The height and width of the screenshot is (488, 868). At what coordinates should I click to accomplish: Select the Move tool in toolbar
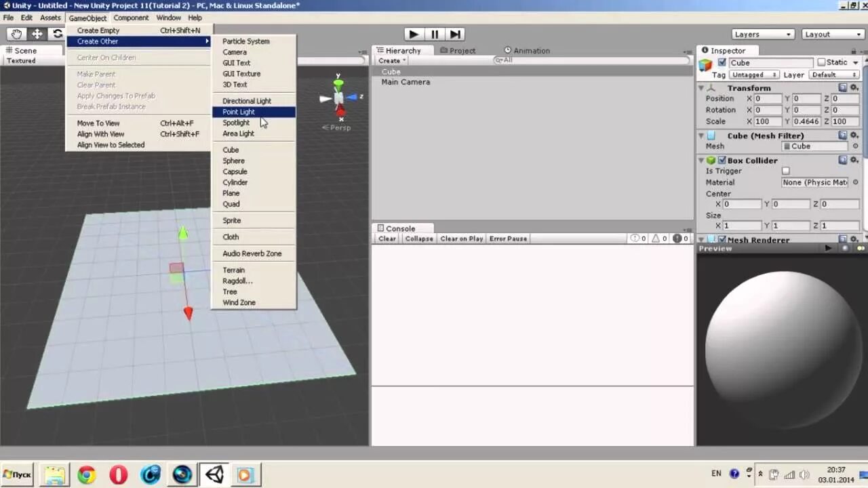(37, 34)
